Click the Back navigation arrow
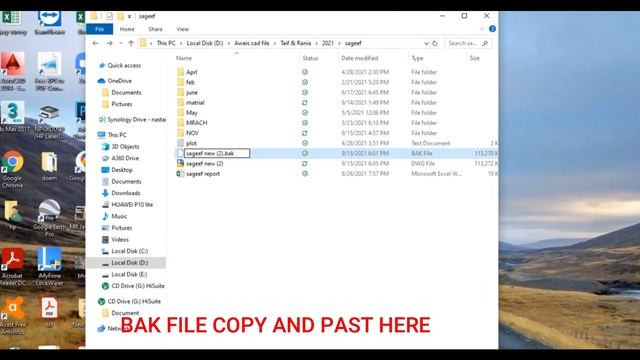The width and height of the screenshot is (640, 360). tap(96, 43)
